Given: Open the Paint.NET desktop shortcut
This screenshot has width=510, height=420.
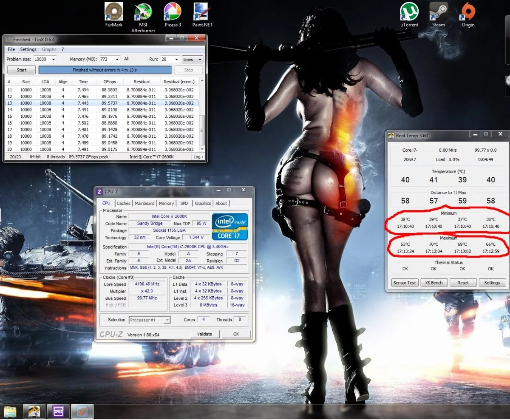Looking at the screenshot, I should click(202, 12).
